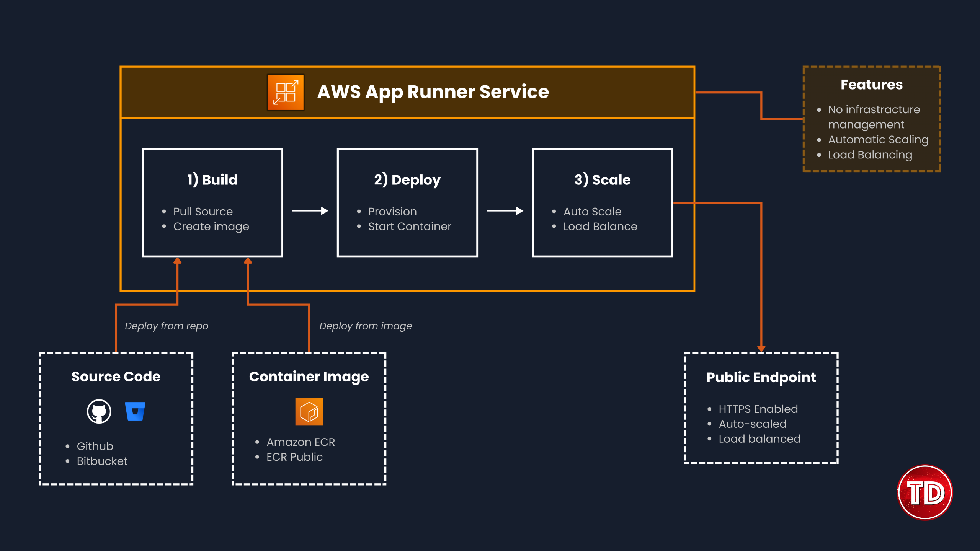Click the arrow between Deploy and Scale

tap(505, 210)
